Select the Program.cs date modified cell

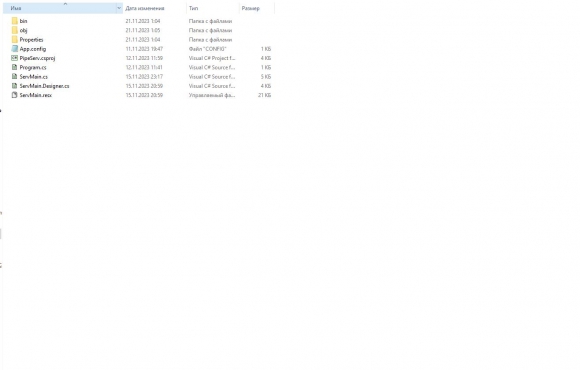tap(144, 67)
